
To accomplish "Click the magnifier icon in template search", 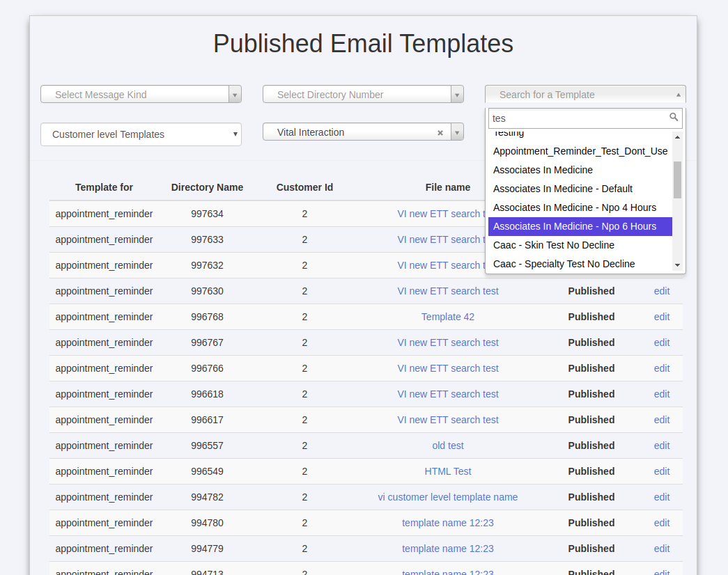I will (673, 117).
